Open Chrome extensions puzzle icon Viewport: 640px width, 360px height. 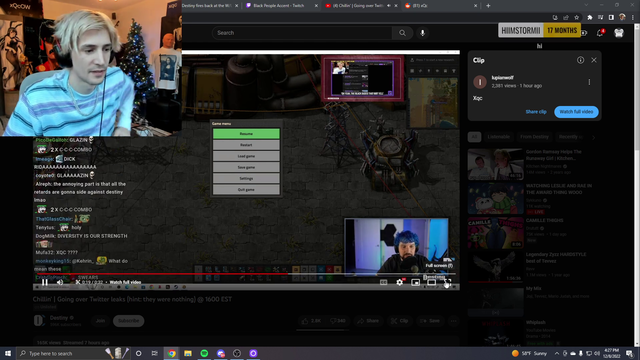[x=590, y=18]
